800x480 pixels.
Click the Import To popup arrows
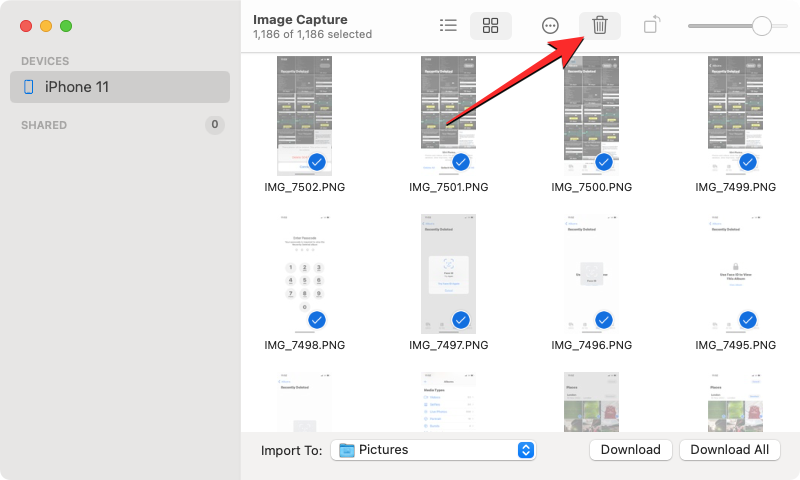526,450
